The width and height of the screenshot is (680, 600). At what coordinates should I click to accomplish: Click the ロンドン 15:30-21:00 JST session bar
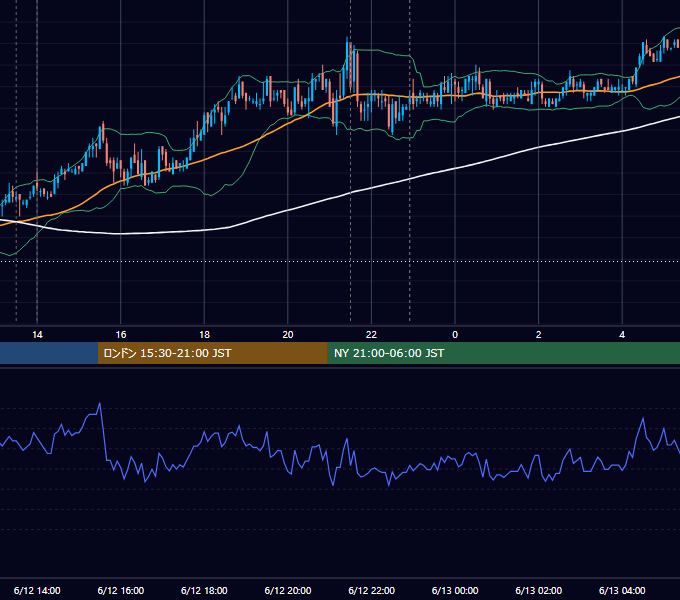pyautogui.click(x=212, y=353)
